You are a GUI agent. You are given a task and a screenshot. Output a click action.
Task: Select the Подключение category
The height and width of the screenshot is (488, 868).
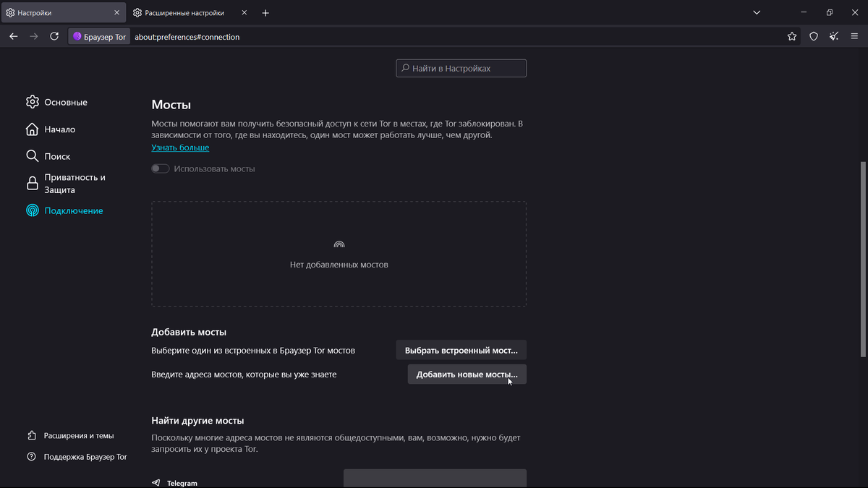[x=64, y=210]
